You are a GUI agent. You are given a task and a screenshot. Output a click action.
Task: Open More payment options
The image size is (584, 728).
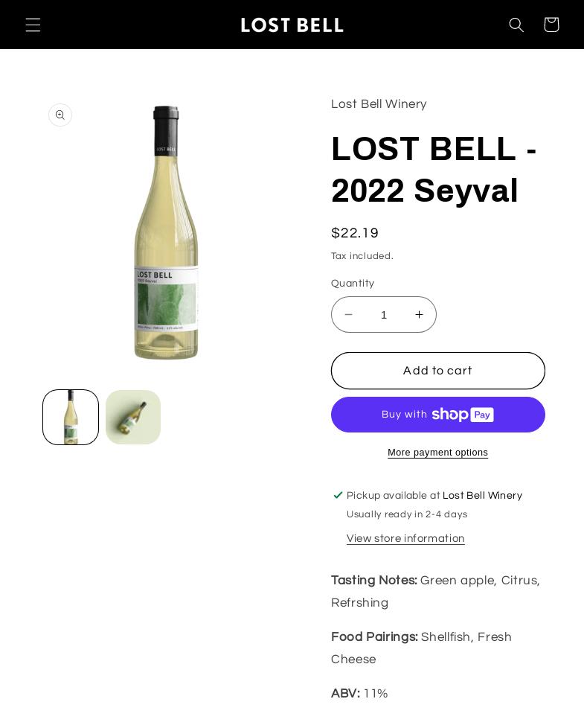point(437,453)
